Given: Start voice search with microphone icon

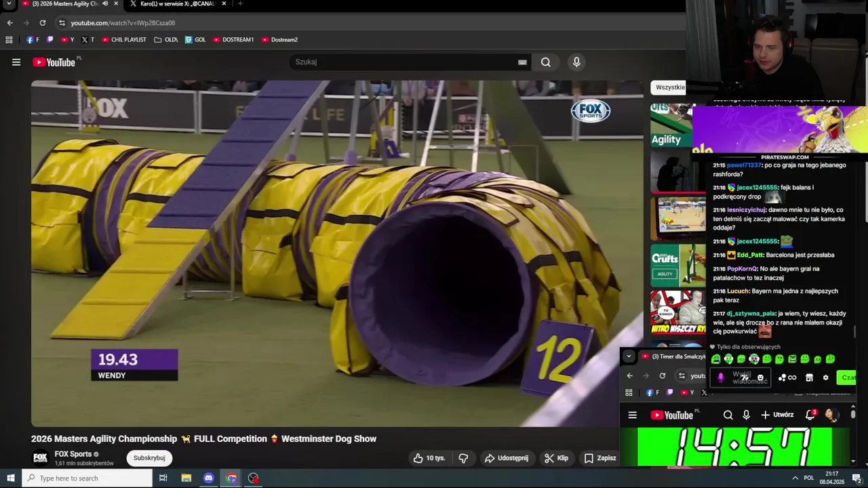Looking at the screenshot, I should pos(576,62).
